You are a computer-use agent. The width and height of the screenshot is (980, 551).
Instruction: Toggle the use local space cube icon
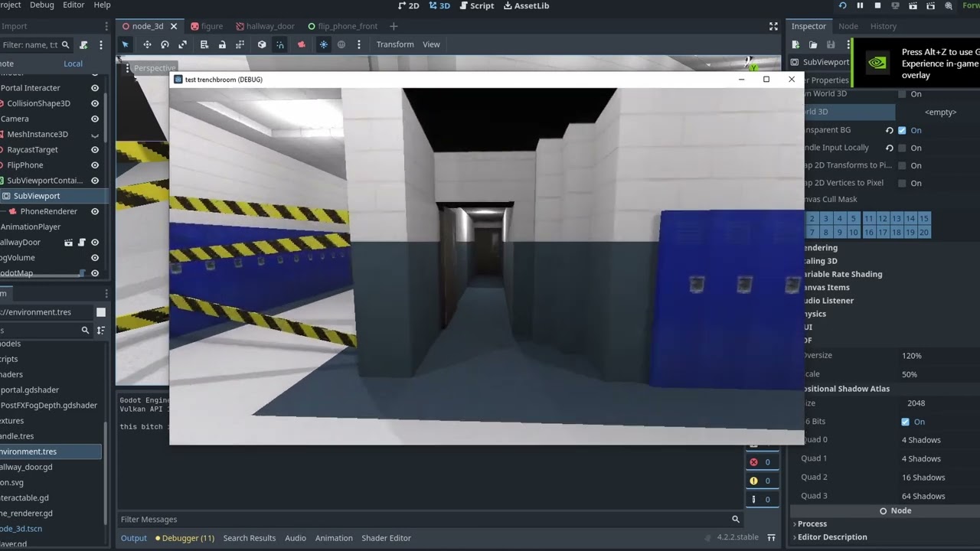point(262,44)
